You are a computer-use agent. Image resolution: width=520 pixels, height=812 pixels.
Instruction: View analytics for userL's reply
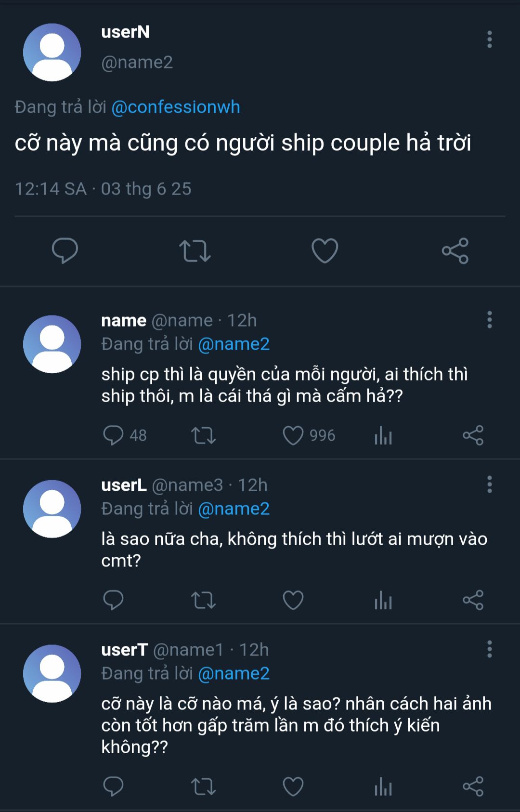click(383, 600)
